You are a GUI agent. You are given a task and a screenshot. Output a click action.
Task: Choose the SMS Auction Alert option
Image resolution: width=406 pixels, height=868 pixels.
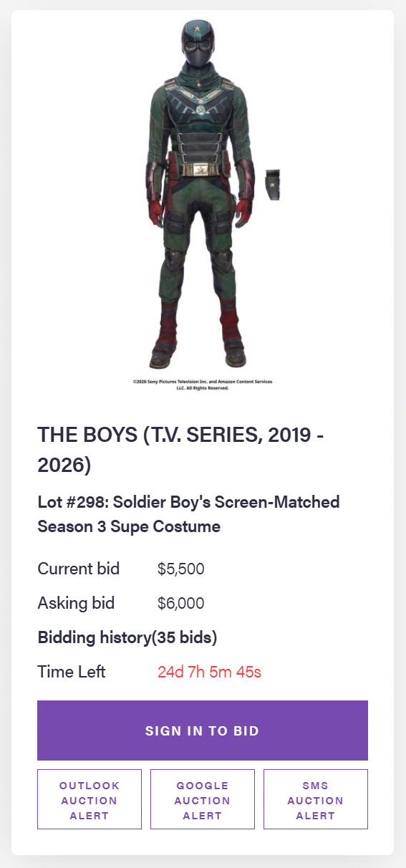(316, 800)
